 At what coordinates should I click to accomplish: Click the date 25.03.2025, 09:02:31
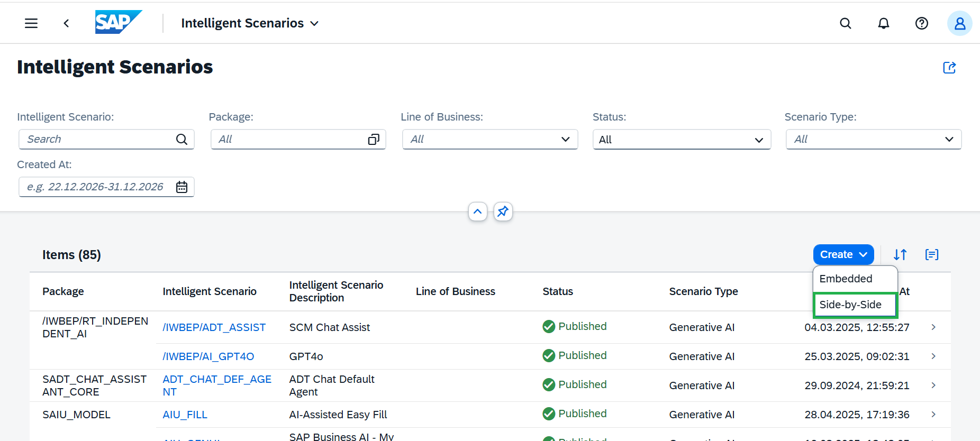(857, 356)
